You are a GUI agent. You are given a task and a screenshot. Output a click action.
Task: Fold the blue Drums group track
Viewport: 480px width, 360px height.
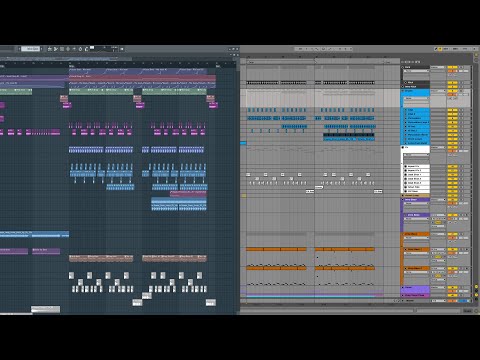coord(402,91)
